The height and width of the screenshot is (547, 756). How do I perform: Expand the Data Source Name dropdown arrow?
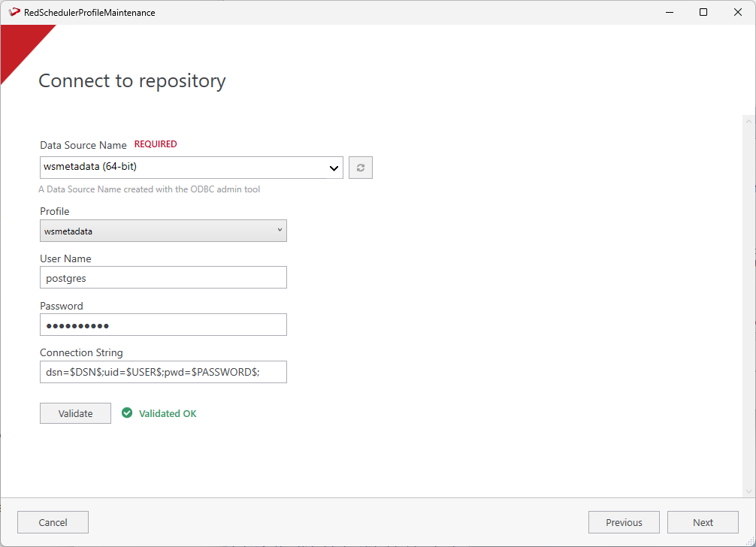tap(334, 168)
